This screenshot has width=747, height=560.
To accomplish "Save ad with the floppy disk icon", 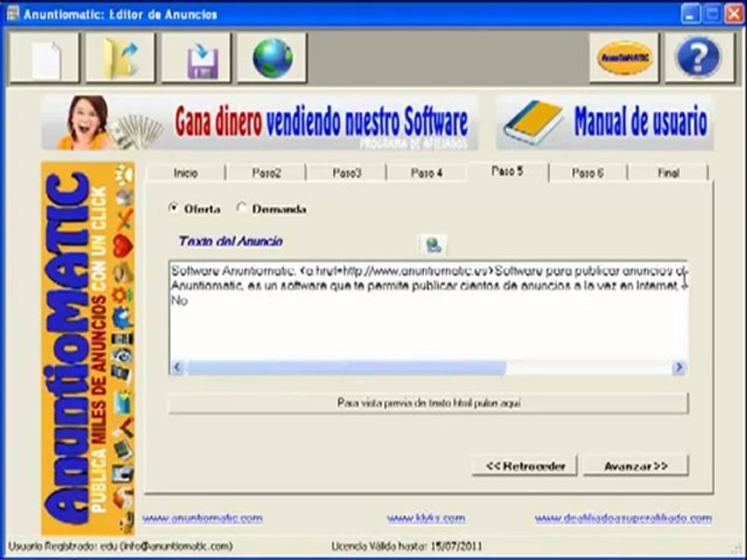I will tap(196, 58).
